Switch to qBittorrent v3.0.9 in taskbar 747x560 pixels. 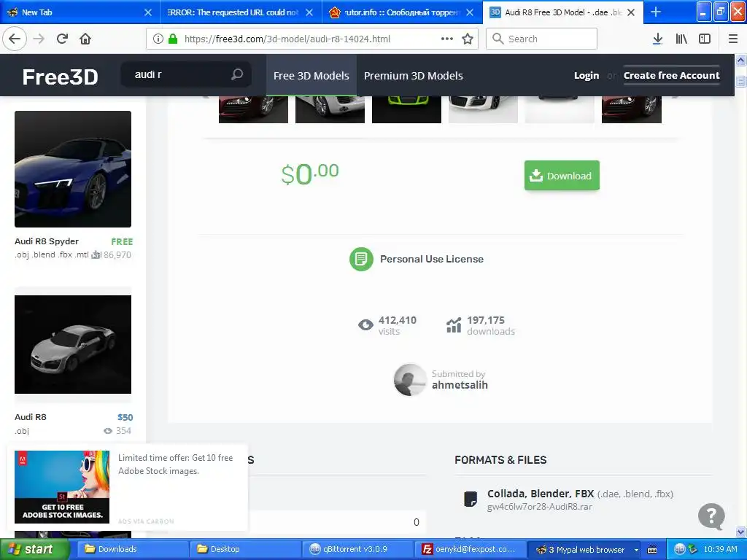click(x=358, y=550)
